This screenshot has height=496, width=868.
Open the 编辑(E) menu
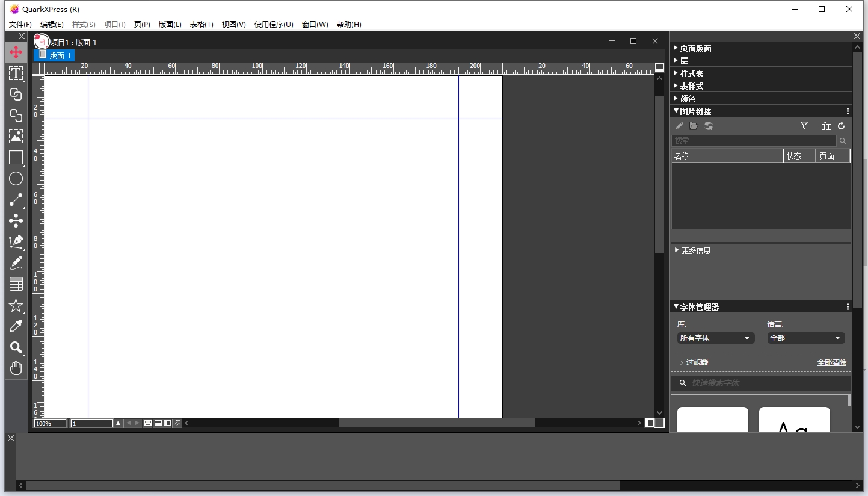(52, 25)
